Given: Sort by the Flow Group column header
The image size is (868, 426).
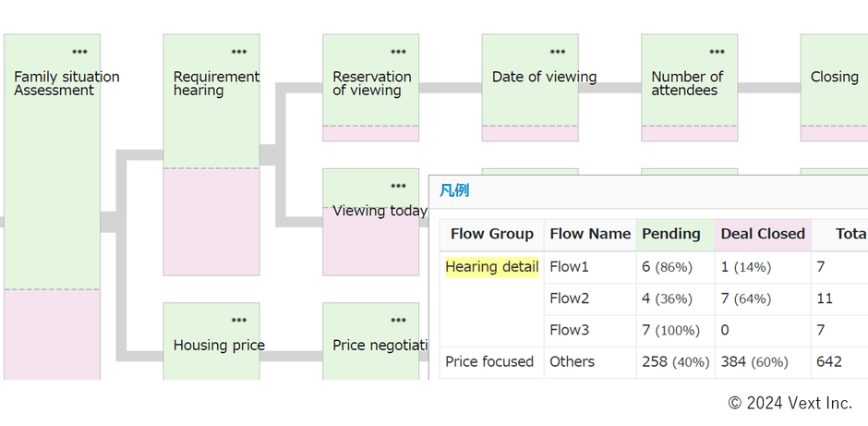Looking at the screenshot, I should [491, 234].
